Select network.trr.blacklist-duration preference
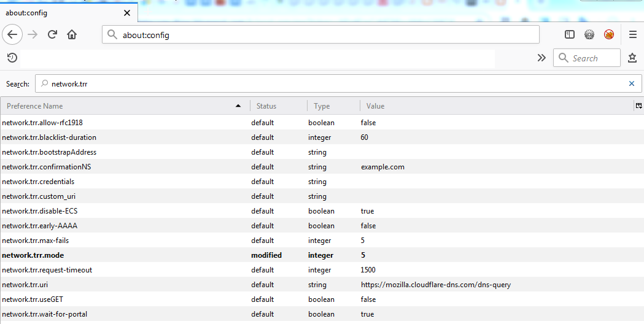 322,137
